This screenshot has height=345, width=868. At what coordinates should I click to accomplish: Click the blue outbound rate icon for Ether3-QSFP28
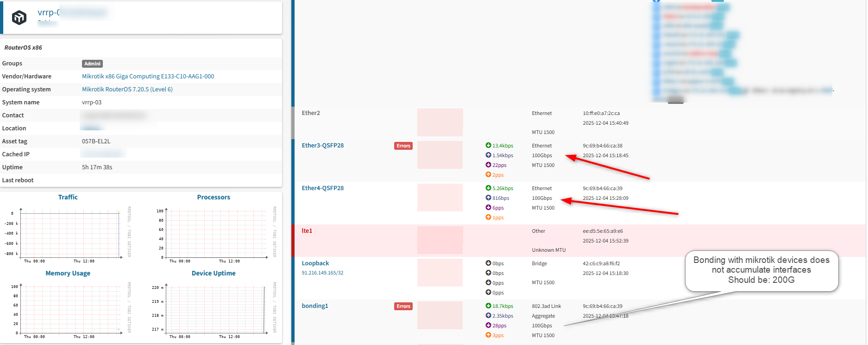488,155
